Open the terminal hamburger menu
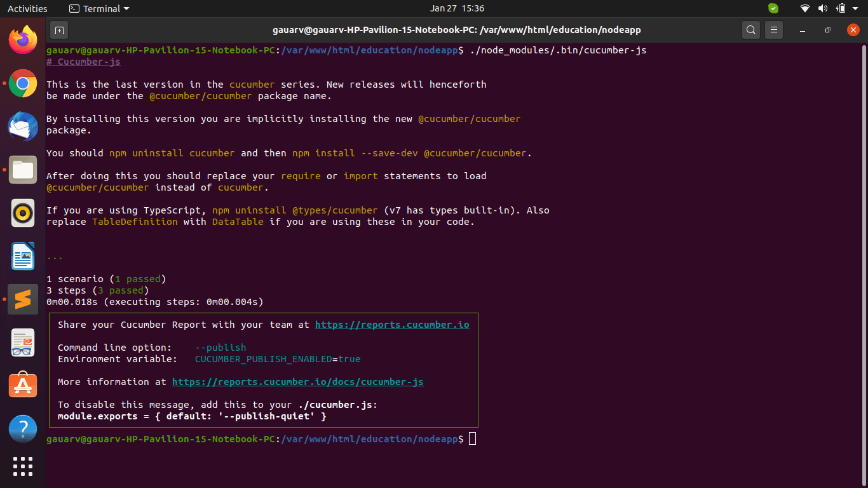The height and width of the screenshot is (488, 868). pos(773,29)
